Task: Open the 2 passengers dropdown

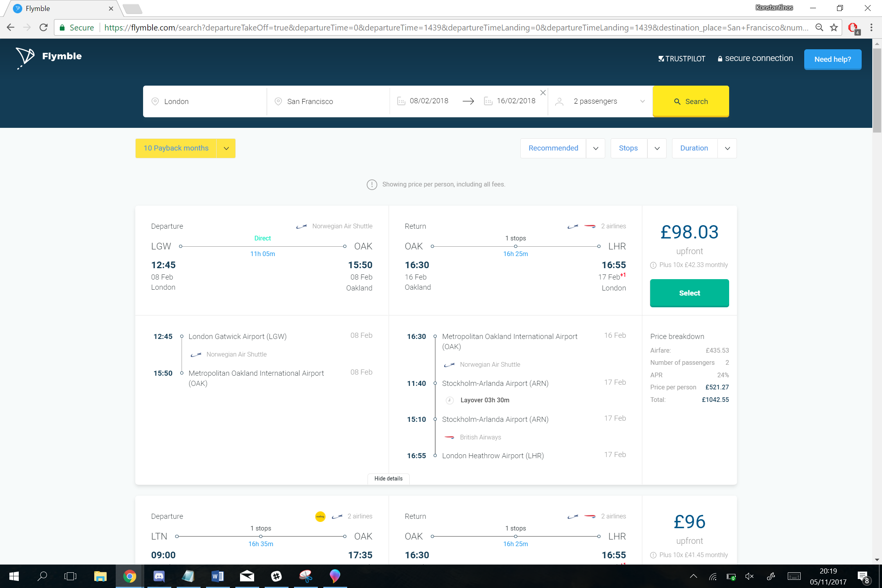Action: tap(600, 101)
